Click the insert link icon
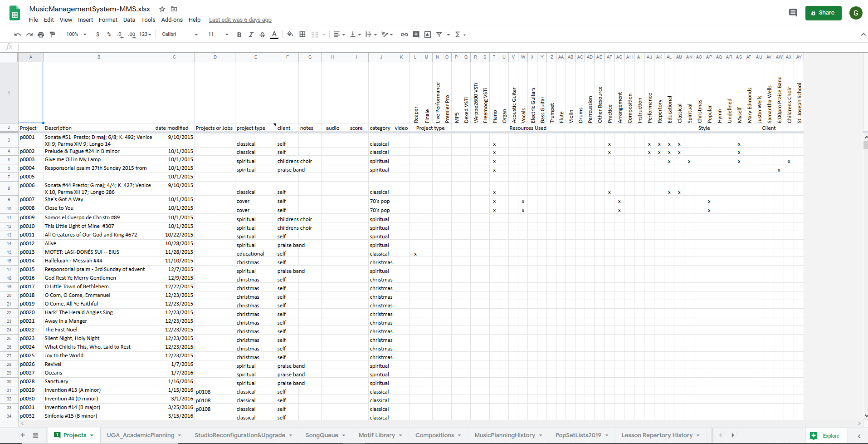This screenshot has height=444, width=868. [404, 35]
